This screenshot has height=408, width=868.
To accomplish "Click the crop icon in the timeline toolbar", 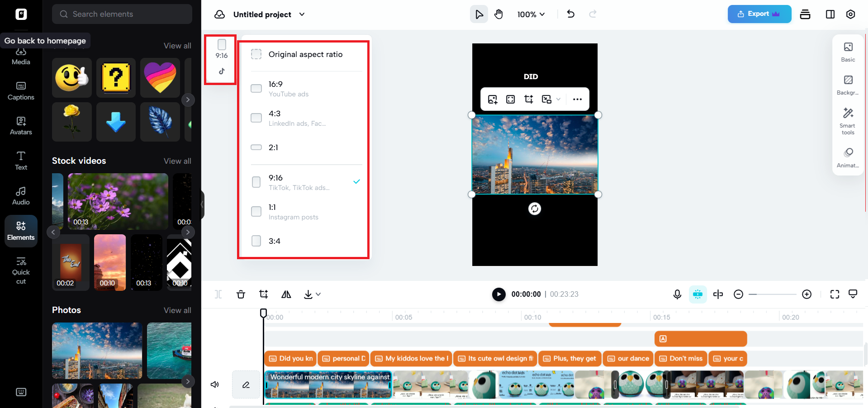I will 263,294.
